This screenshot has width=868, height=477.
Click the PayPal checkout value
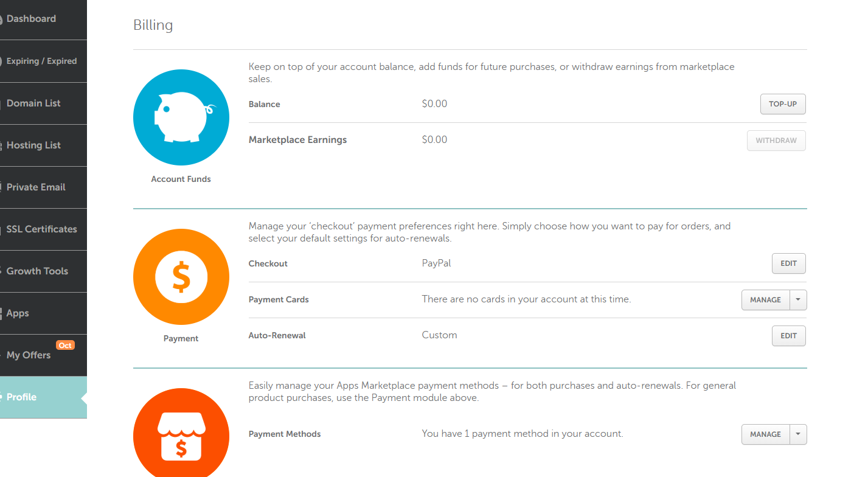pos(436,263)
